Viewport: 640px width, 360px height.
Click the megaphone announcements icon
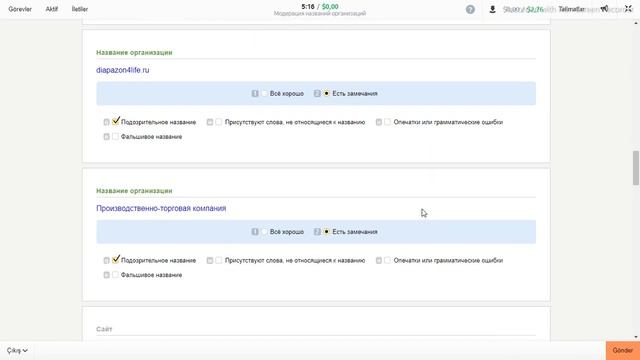coord(604,9)
